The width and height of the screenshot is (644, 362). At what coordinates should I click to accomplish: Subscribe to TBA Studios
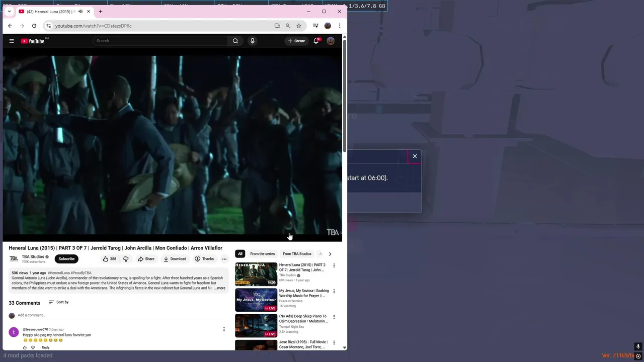click(66, 259)
